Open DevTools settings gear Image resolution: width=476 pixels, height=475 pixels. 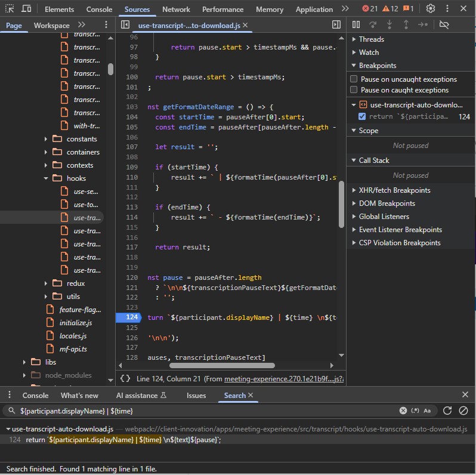pyautogui.click(x=430, y=9)
